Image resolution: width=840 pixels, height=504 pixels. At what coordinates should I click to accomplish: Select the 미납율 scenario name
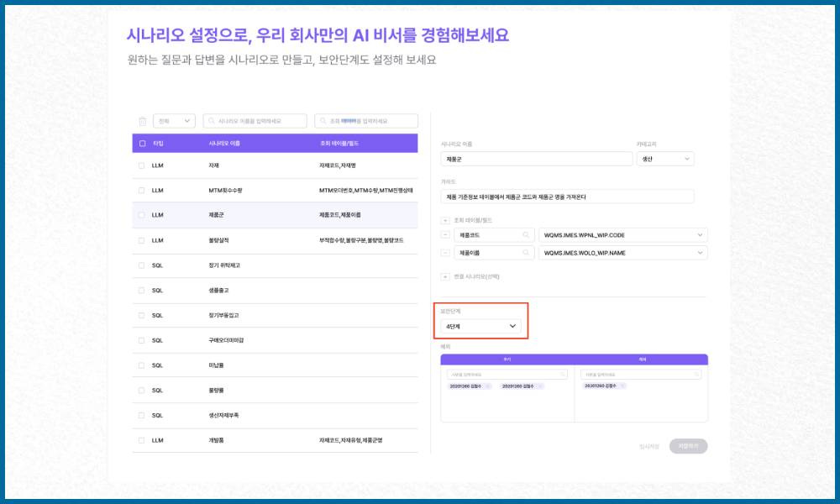217,365
